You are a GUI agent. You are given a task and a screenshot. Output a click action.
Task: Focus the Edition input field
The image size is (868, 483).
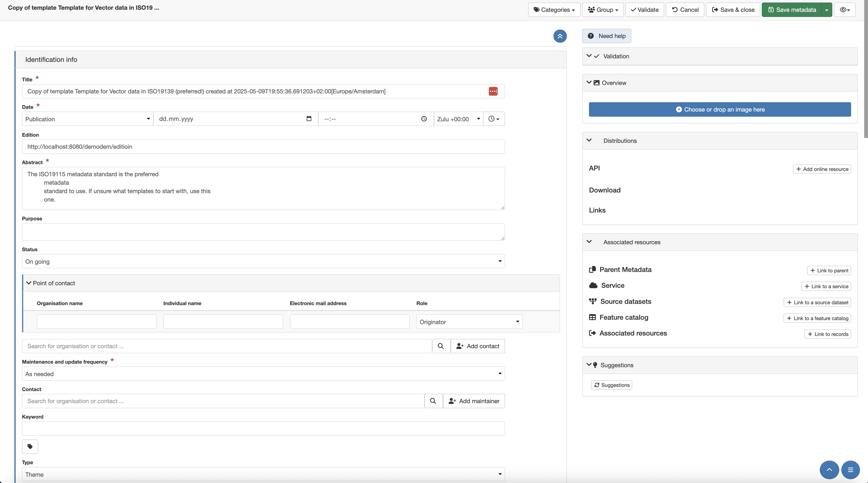[x=263, y=146]
